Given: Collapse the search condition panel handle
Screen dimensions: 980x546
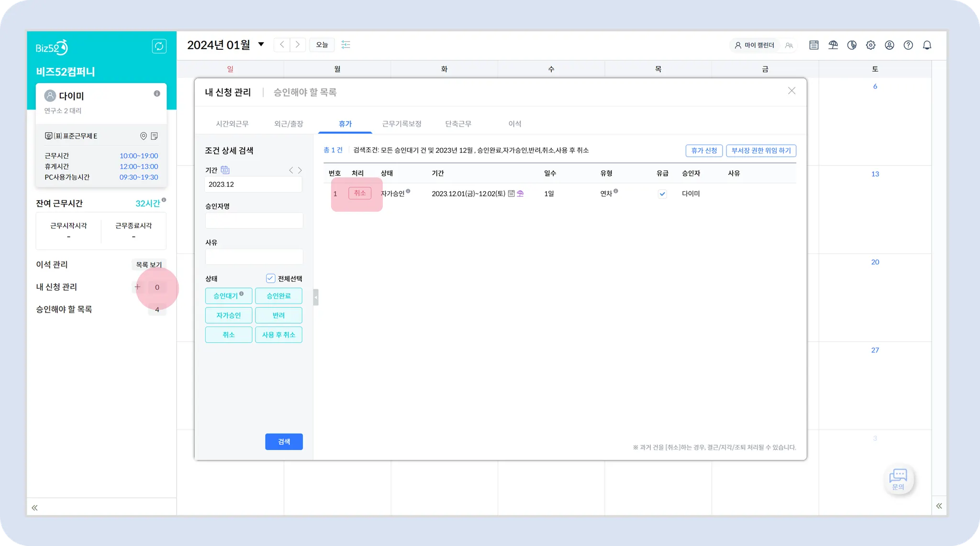Looking at the screenshot, I should pyautogui.click(x=316, y=297).
